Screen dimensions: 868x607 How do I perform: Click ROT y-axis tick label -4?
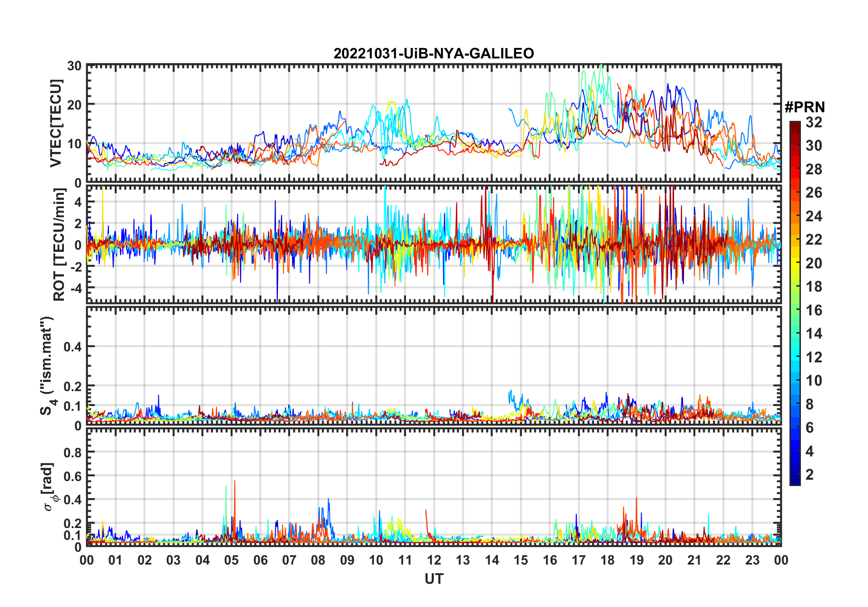click(75, 288)
